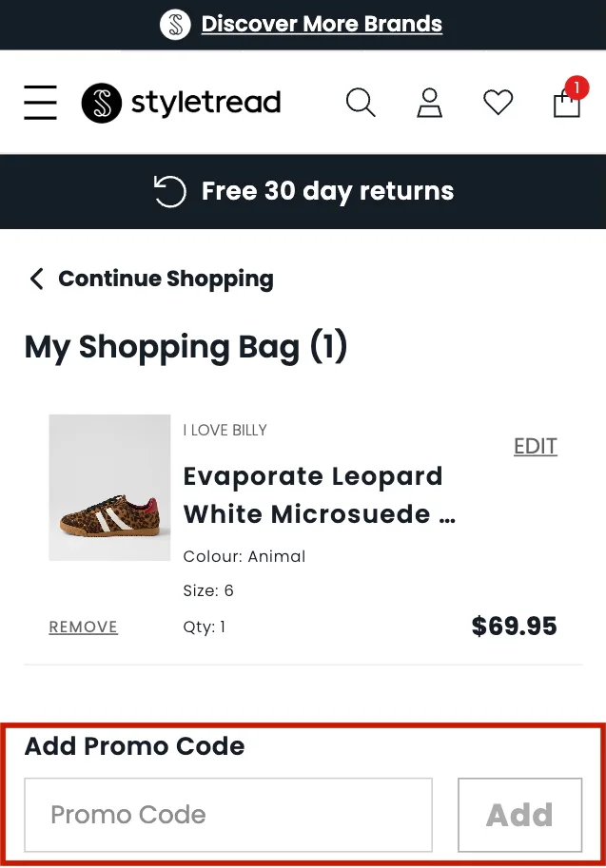Click EDIT on the bag item
This screenshot has width=606, height=868.
(x=536, y=446)
